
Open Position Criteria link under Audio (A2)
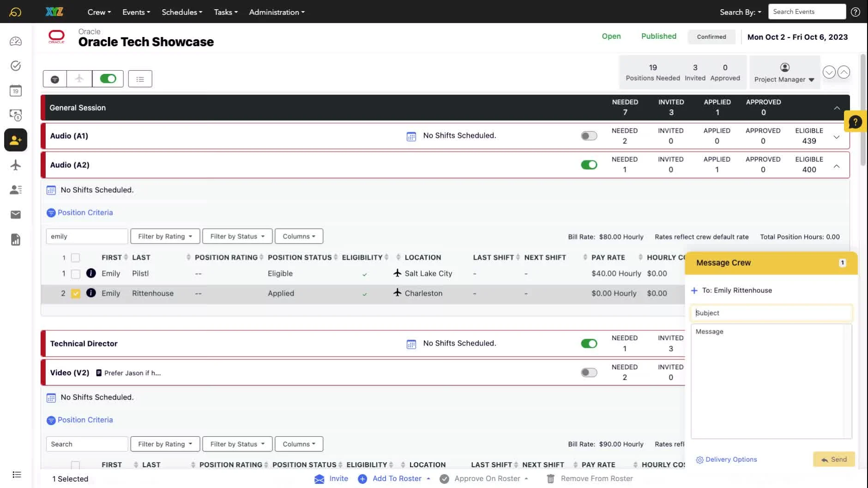coord(80,213)
